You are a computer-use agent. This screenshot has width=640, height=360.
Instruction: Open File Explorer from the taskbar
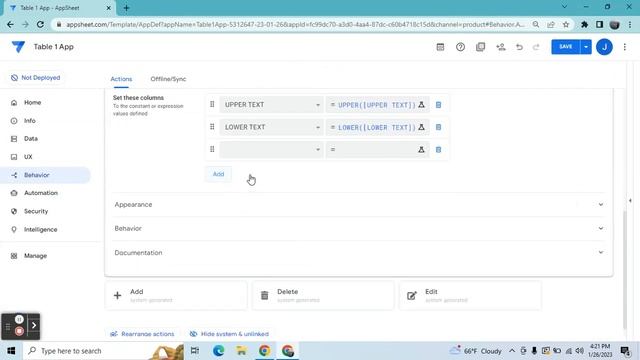click(x=241, y=351)
